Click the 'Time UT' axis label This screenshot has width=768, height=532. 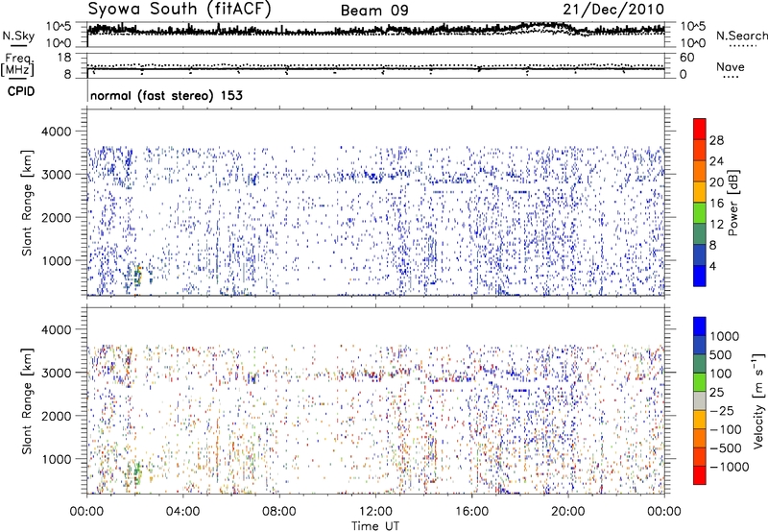coord(375,526)
